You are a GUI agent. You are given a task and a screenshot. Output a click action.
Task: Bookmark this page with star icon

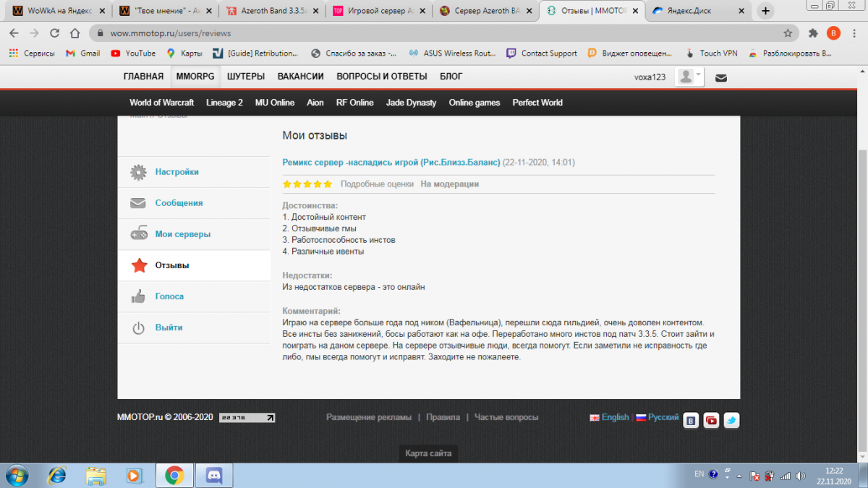coord(788,33)
